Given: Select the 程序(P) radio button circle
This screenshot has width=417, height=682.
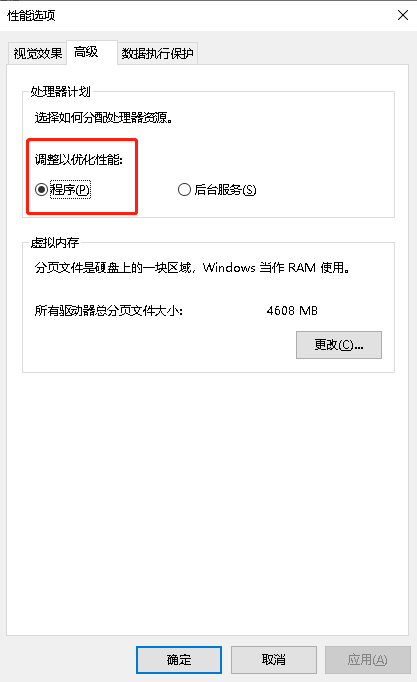Looking at the screenshot, I should [41, 190].
